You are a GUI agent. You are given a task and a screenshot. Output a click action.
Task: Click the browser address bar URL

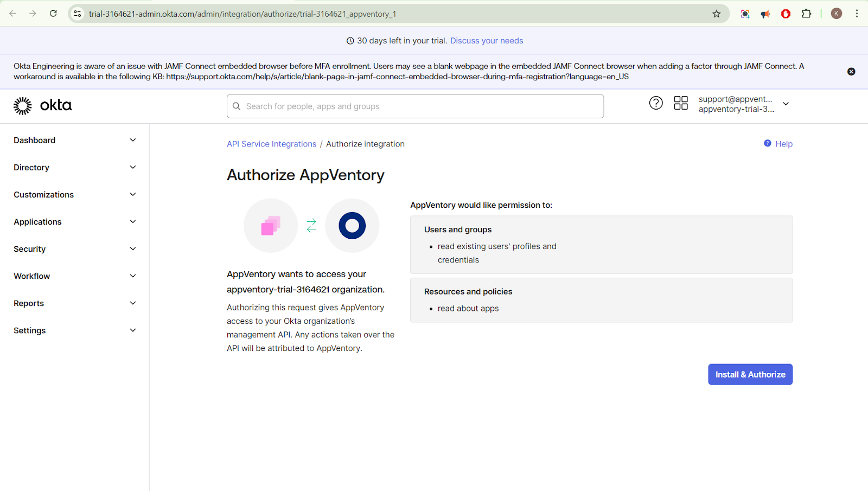coord(242,14)
